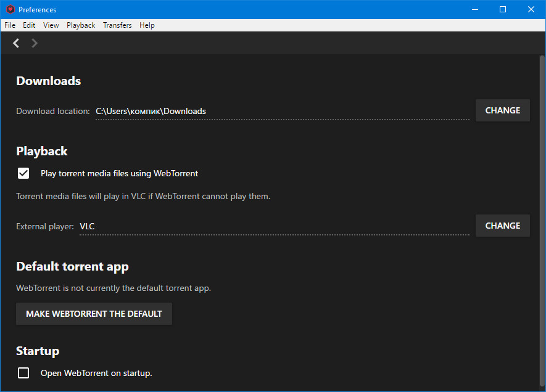The image size is (546, 392).
Task: Minimize the Preferences window
Action: [x=475, y=9]
